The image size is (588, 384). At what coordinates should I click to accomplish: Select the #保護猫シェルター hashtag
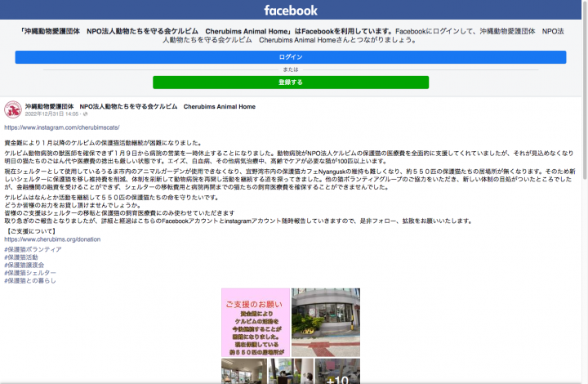[x=30, y=273]
